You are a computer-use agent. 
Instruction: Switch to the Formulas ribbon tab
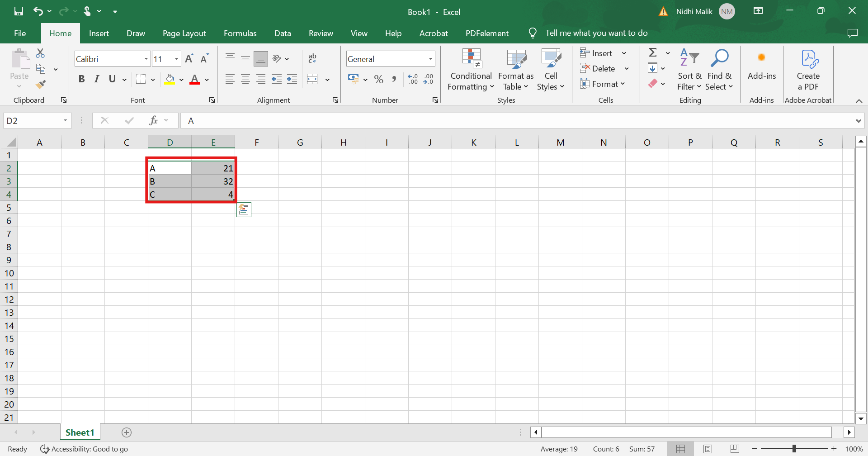coord(240,33)
